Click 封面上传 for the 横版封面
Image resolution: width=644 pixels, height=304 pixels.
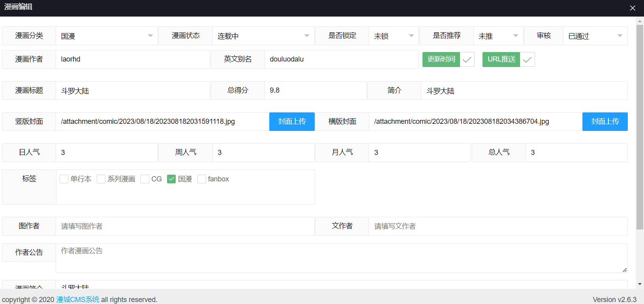pos(605,121)
